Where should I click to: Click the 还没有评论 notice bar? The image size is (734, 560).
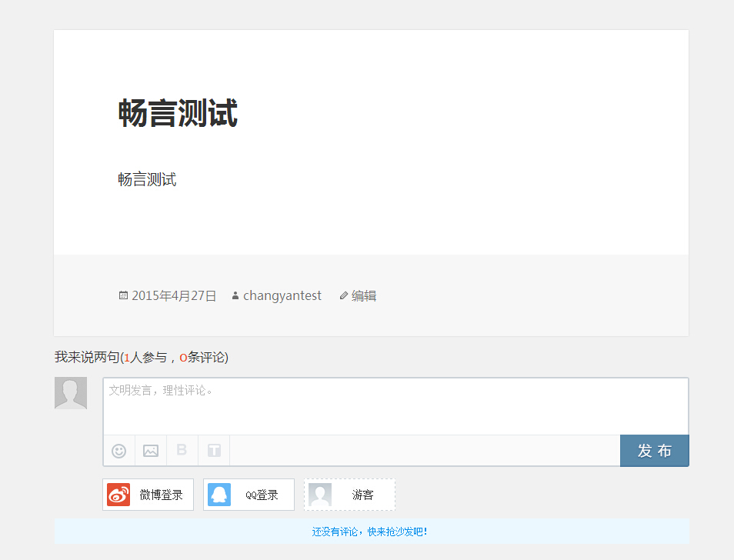(x=371, y=532)
